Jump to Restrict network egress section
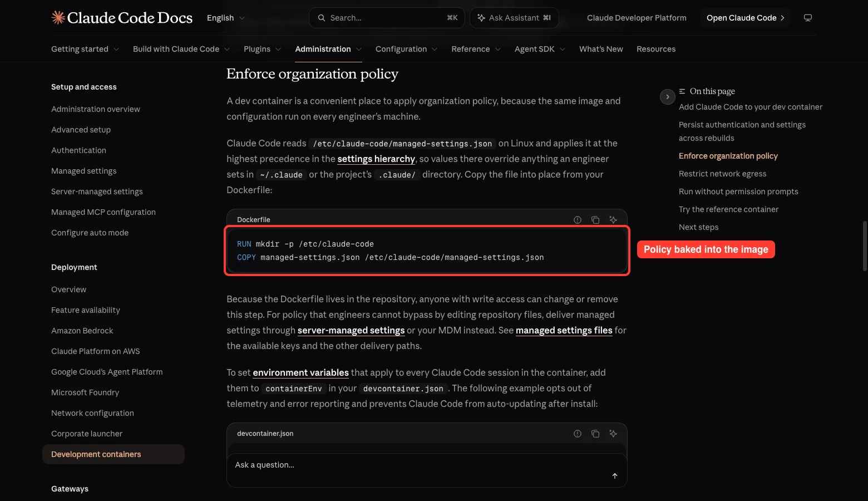 [722, 174]
